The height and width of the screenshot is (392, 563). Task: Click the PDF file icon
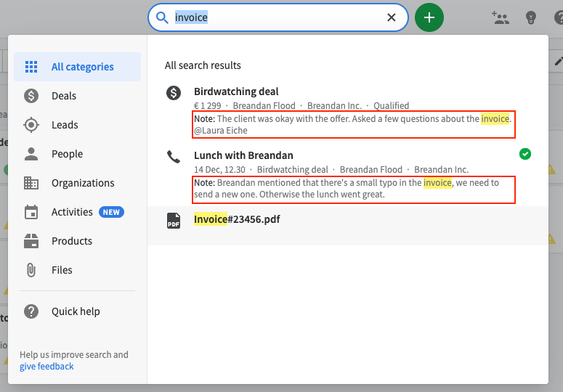174,221
